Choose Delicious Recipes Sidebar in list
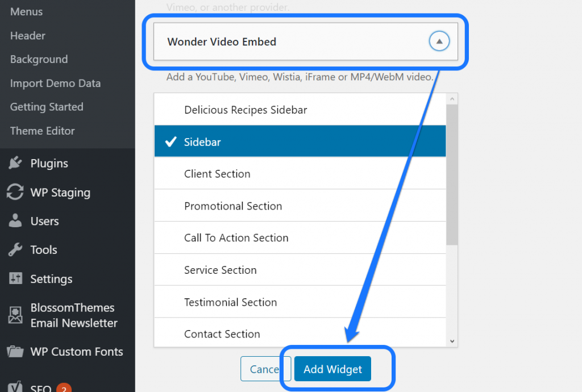Screen dimensions: 582x392 coord(300,110)
